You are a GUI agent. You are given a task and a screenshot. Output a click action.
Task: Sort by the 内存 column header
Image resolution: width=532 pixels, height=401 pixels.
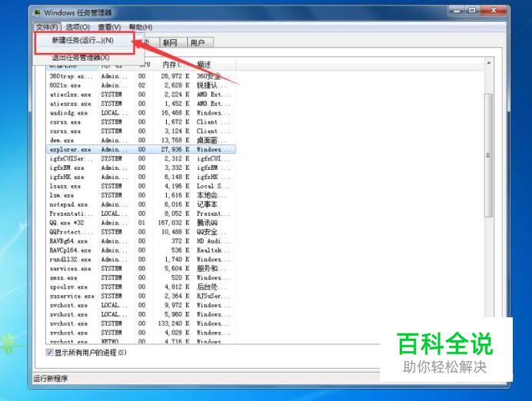(172, 65)
